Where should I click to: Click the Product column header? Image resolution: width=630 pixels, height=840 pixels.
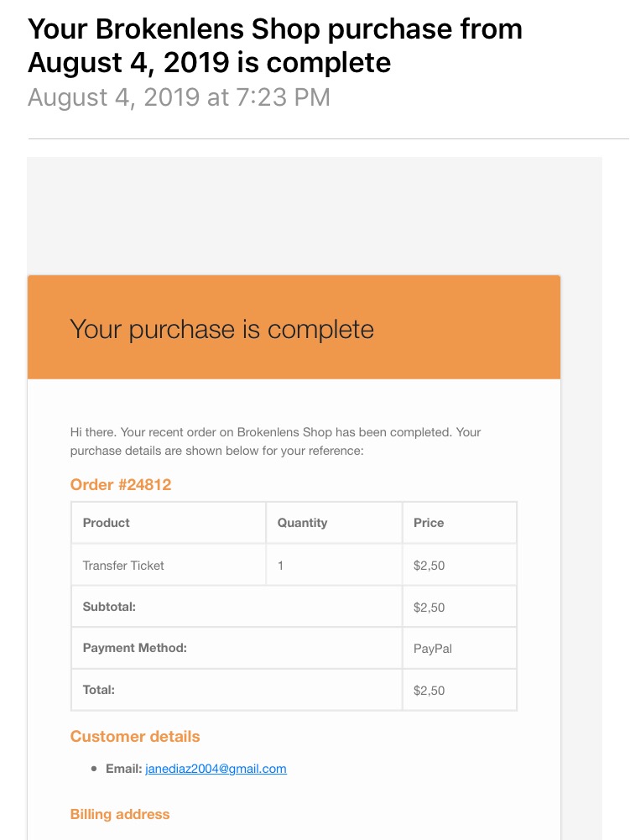(x=169, y=523)
